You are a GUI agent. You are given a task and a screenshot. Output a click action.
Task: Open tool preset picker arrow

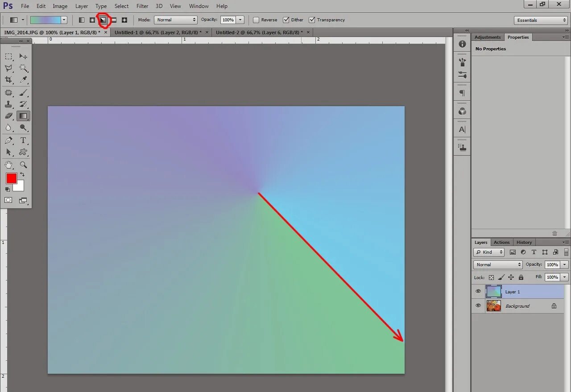[x=23, y=20]
